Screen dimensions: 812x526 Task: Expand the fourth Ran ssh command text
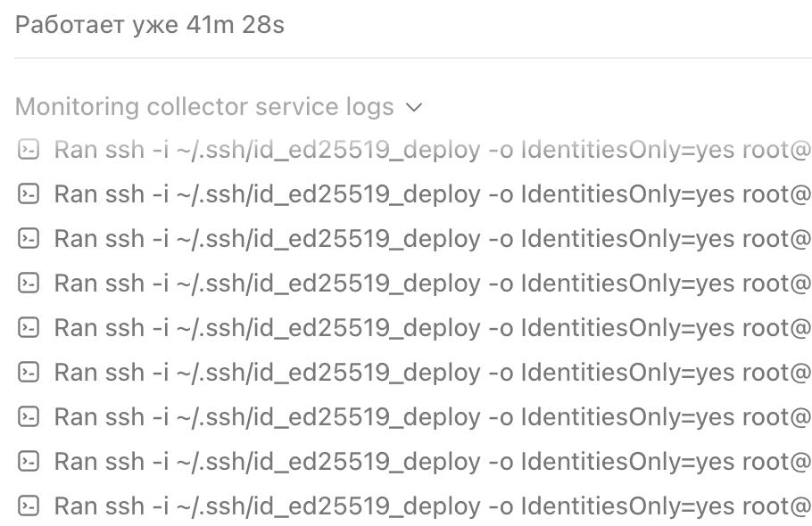[x=433, y=284]
